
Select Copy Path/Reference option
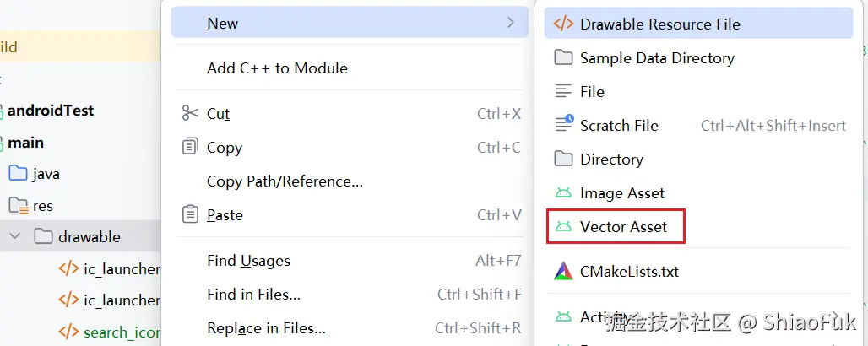(285, 181)
